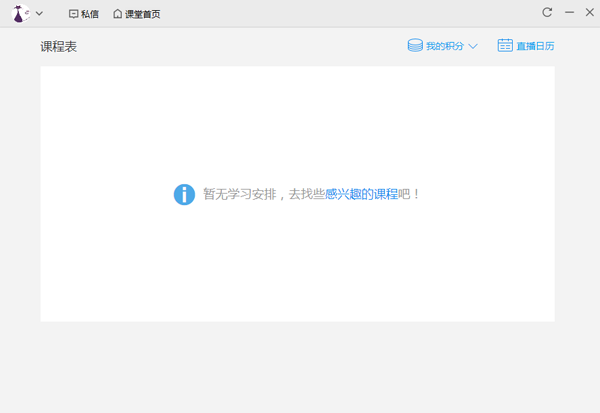Expand the account dropdown arrow beside avatar

[39, 14]
